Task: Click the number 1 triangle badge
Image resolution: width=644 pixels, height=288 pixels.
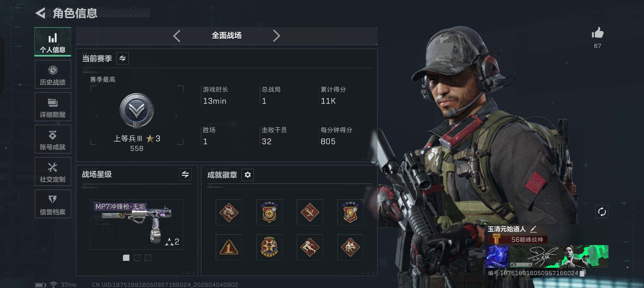Action: pyautogui.click(x=229, y=247)
